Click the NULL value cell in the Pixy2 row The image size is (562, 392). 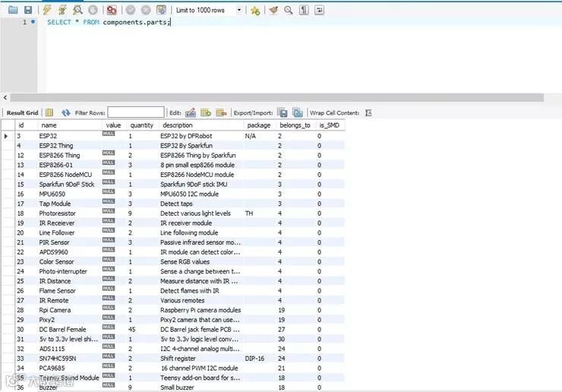point(109,318)
